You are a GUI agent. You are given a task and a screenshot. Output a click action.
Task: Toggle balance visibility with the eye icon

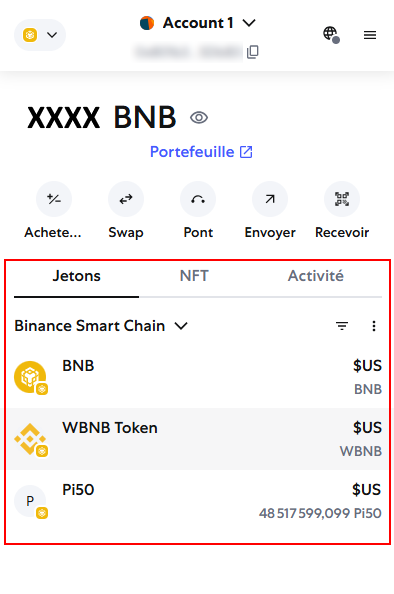(x=199, y=118)
